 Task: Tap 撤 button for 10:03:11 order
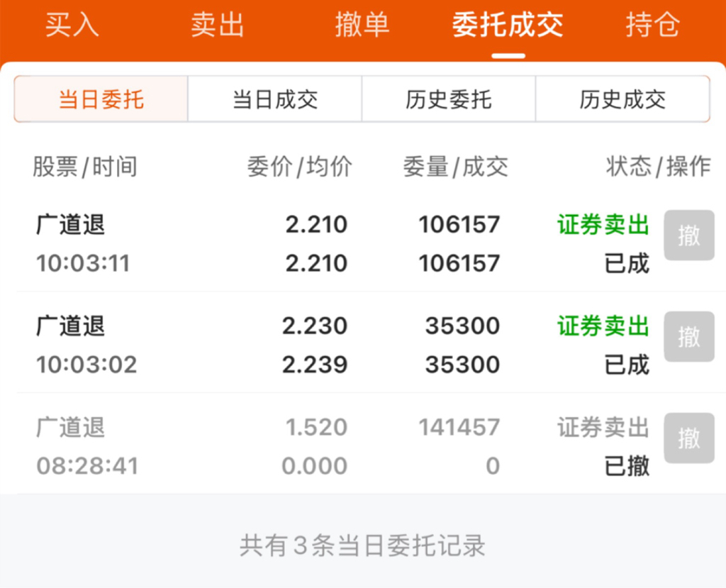click(689, 235)
